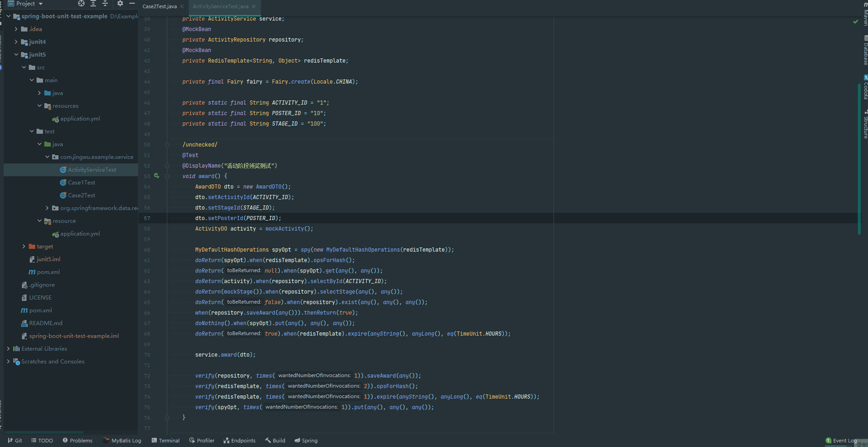Open the Database side panel
Viewport: 868px width, 447px height.
pyautogui.click(x=865, y=50)
